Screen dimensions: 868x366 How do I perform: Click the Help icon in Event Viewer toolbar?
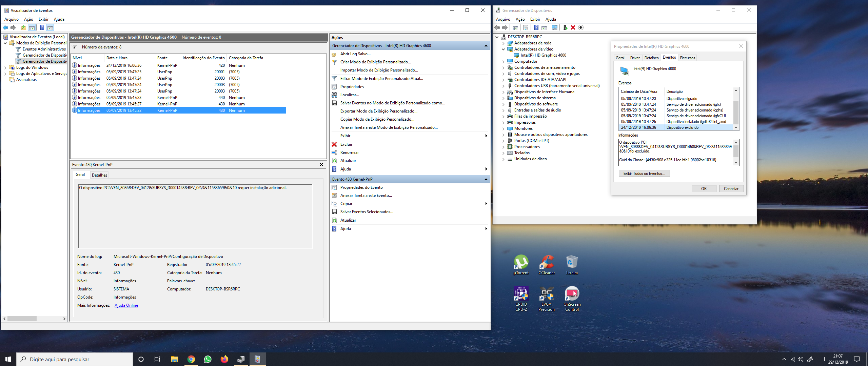[42, 27]
